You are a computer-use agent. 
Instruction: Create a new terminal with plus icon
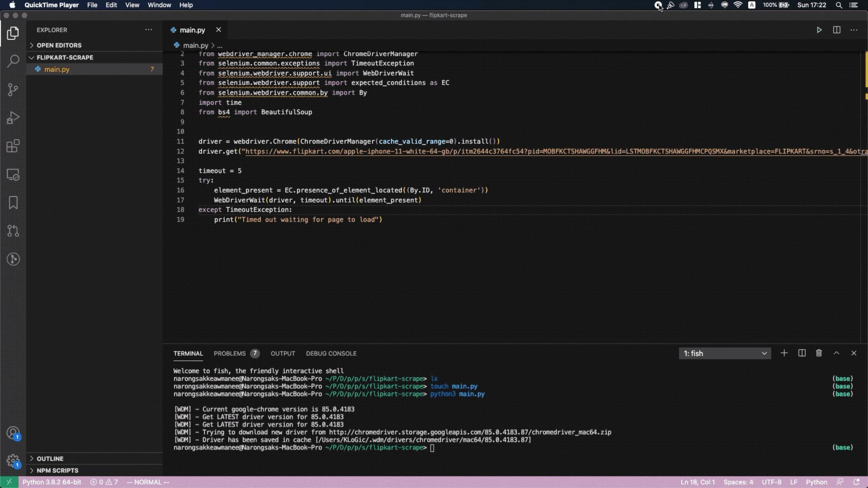click(x=784, y=353)
